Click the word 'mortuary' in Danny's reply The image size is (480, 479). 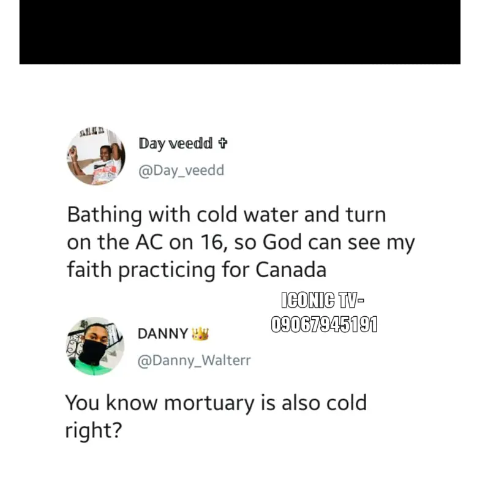[209, 403]
